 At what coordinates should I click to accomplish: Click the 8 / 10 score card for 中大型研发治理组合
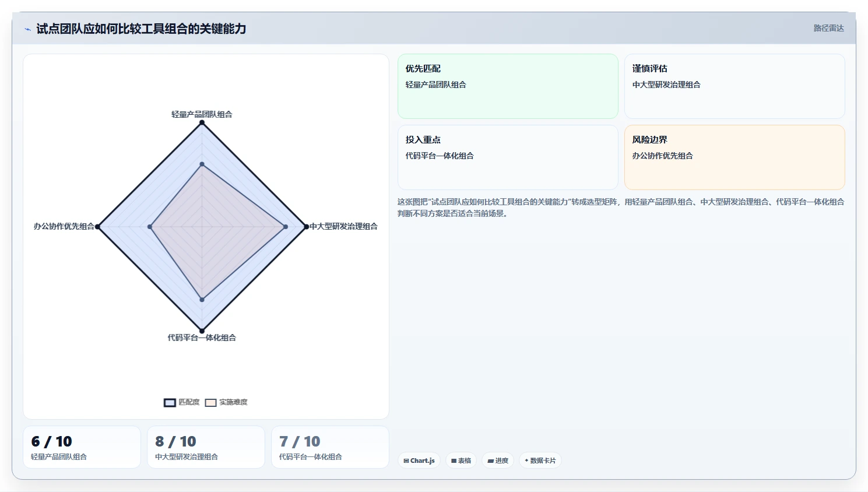[x=206, y=447]
